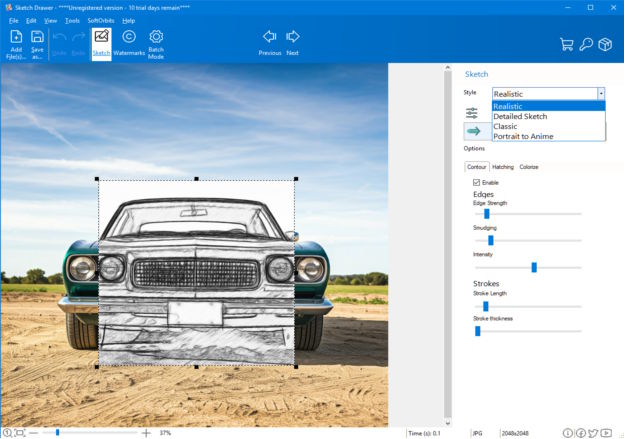Click the info icon in status bar
625x439 pixels.
(568, 433)
